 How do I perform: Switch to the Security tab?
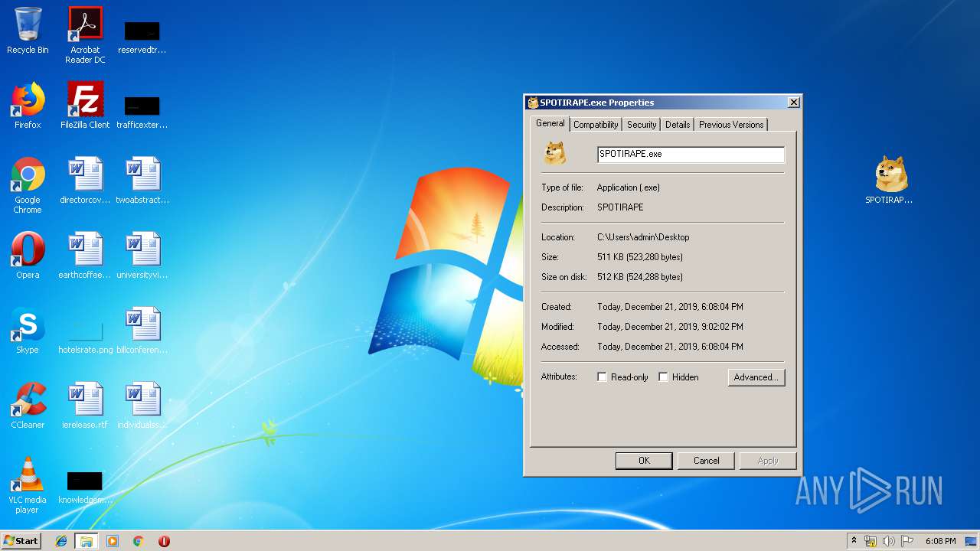tap(642, 125)
